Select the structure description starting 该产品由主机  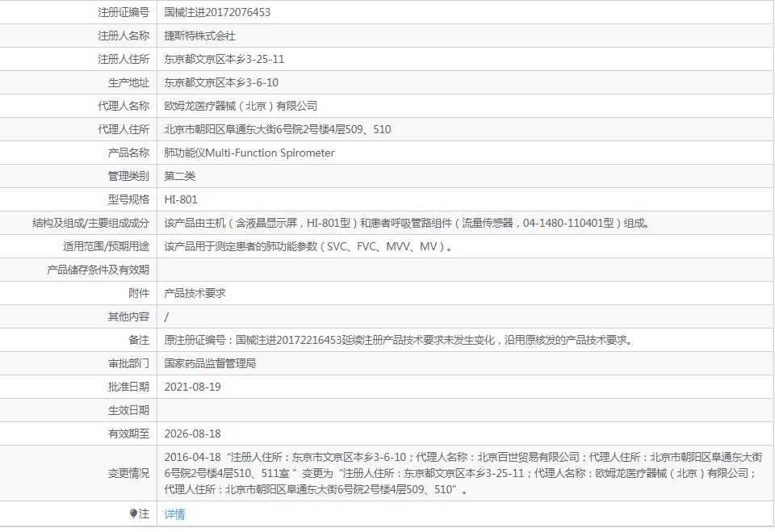pos(407,223)
